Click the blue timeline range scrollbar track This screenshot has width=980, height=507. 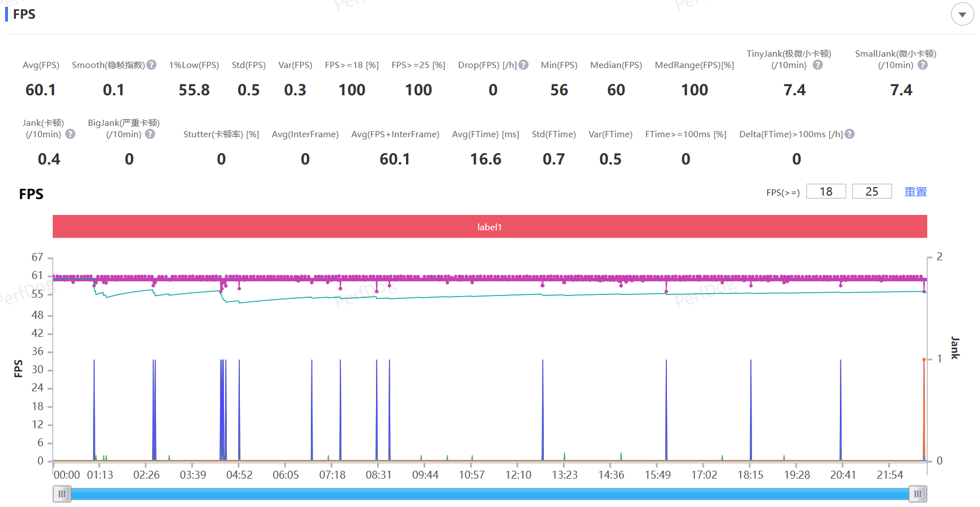coord(489,494)
